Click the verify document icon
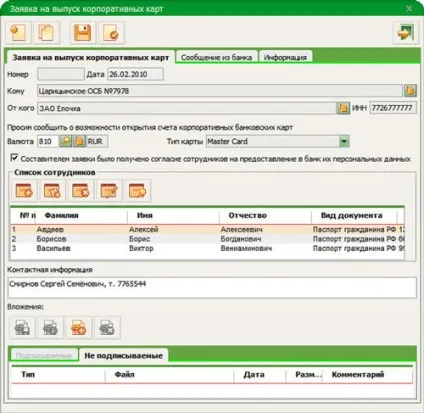The image size is (424, 413). [111, 33]
